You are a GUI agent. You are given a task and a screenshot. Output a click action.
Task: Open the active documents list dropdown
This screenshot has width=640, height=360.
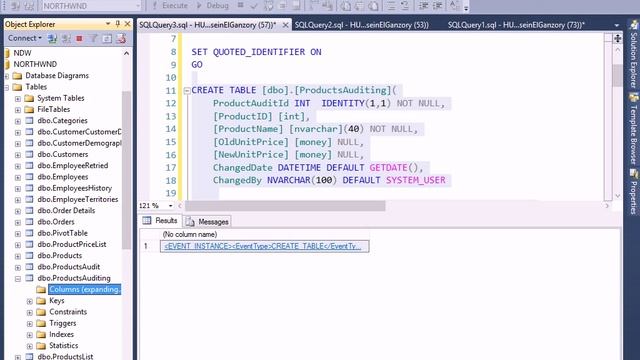point(616,25)
